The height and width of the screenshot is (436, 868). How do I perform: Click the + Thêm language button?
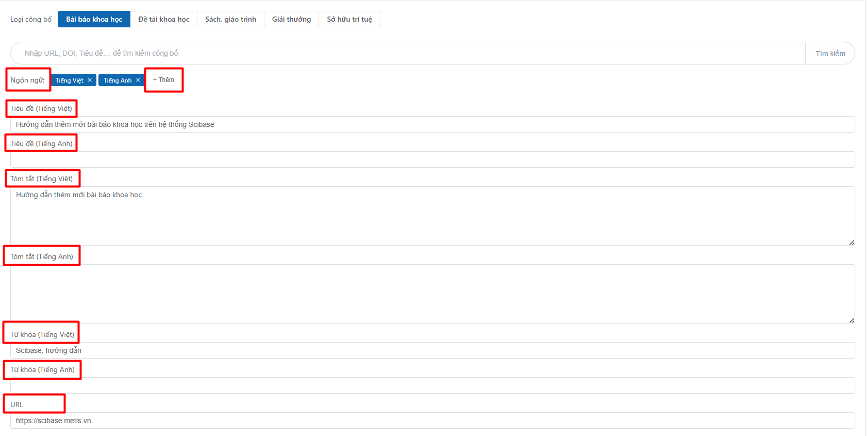164,80
